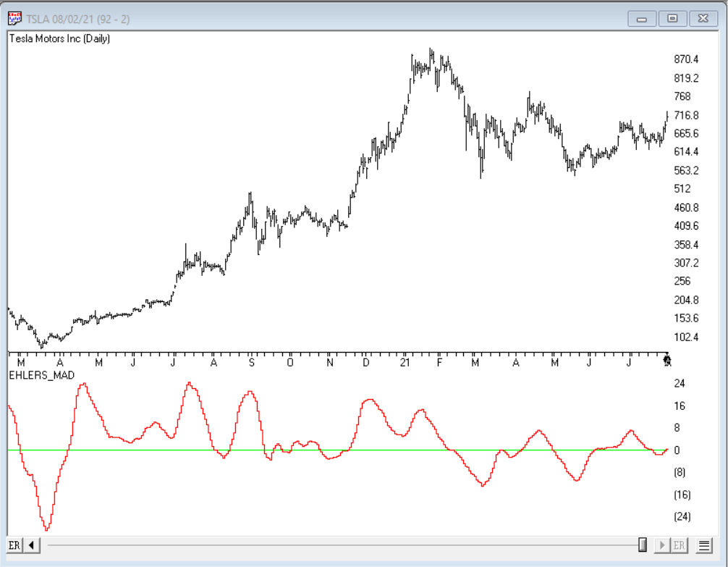The height and width of the screenshot is (567, 728).
Task: Click the 'N' November marker on the time axis
Action: point(330,363)
